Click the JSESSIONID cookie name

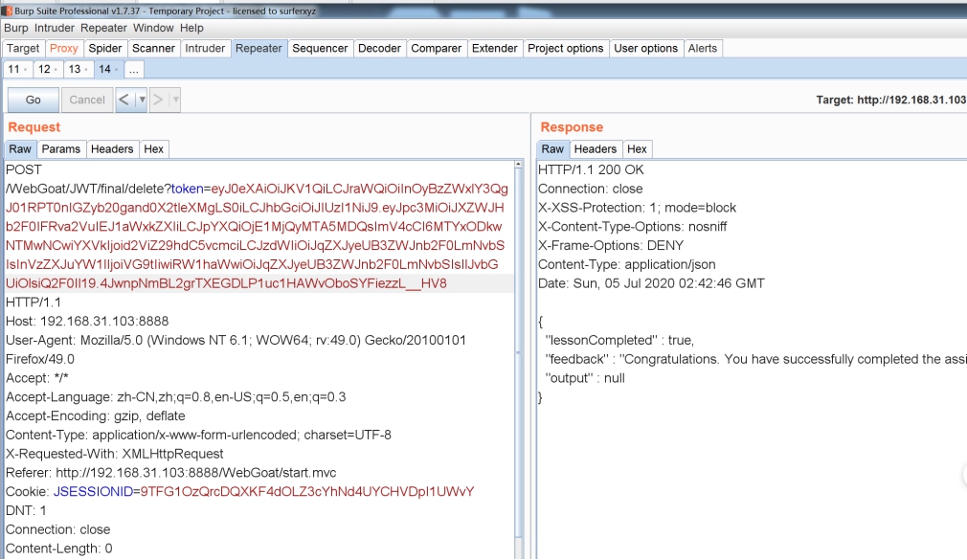(x=93, y=491)
